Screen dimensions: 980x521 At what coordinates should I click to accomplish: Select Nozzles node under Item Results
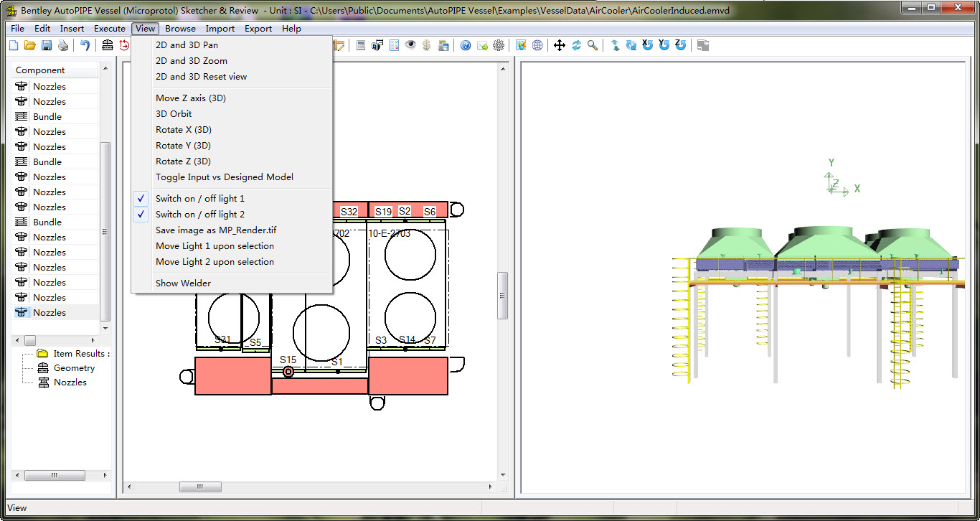coord(63,382)
